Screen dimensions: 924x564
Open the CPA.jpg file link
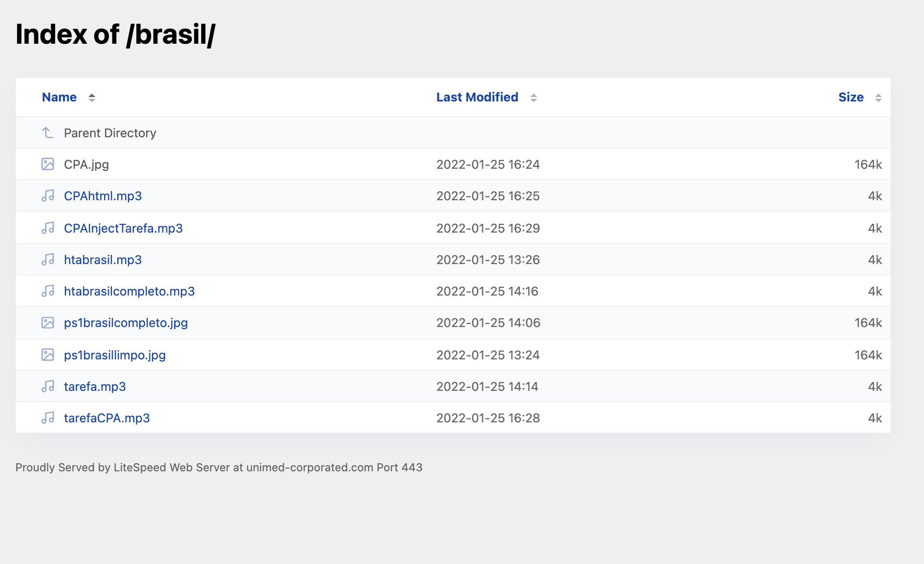coord(86,164)
